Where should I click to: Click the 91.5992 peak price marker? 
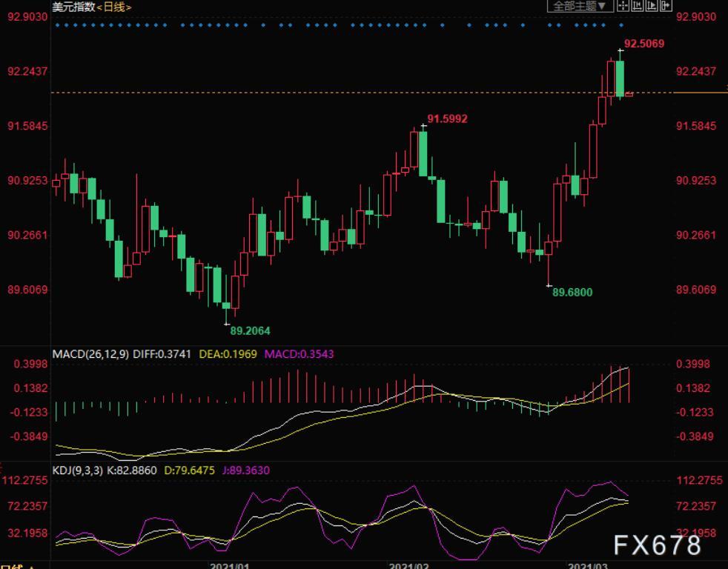[447, 119]
